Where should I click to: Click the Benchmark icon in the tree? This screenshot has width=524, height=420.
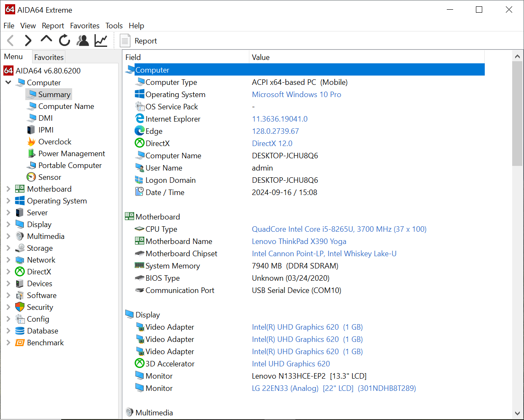coord(20,342)
